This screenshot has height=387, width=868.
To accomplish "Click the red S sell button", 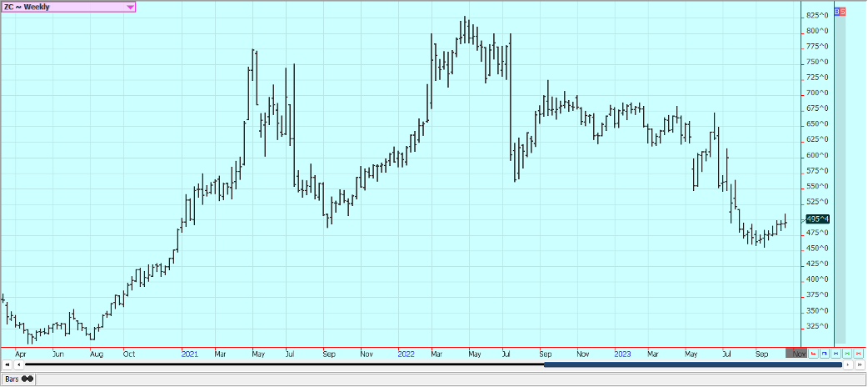I will pos(843,11).
